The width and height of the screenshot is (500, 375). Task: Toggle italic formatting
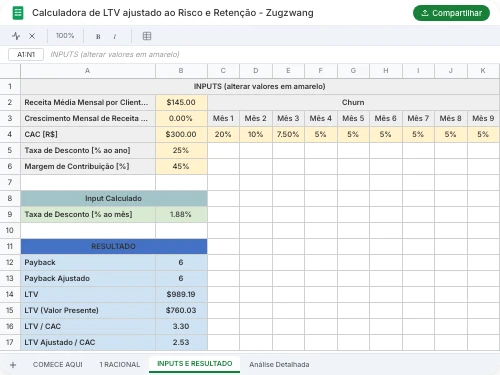point(115,36)
